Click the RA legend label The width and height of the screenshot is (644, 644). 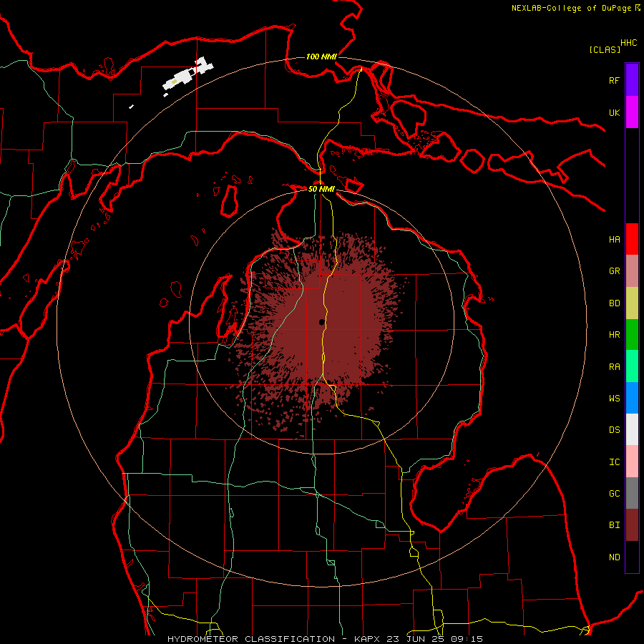pos(614,366)
